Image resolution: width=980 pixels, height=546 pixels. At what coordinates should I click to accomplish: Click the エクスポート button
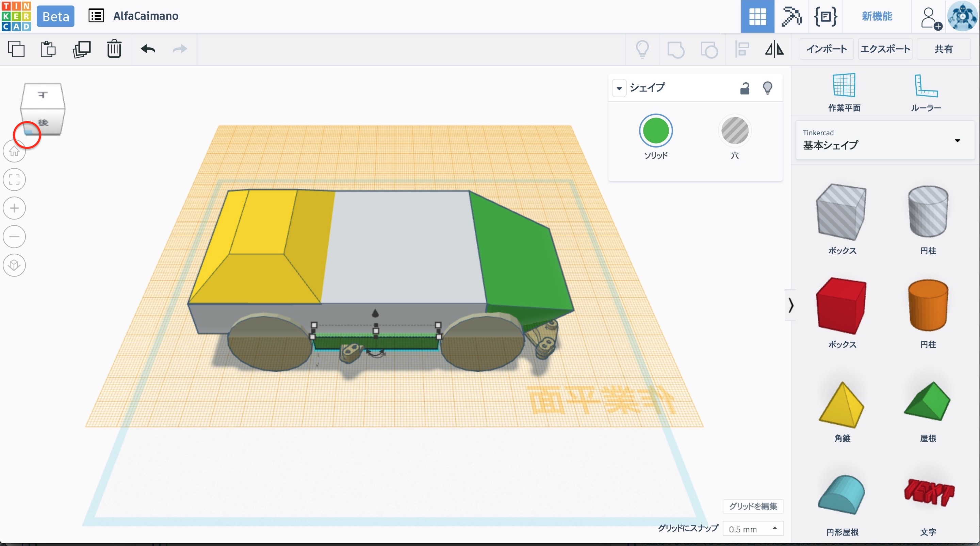pyautogui.click(x=885, y=49)
